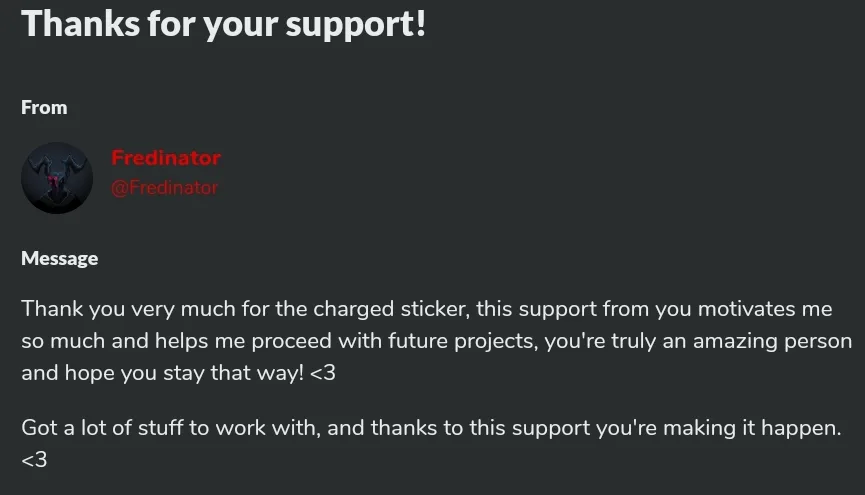Click the final "<3" on last line
Screen dimensions: 865x495
(34, 460)
